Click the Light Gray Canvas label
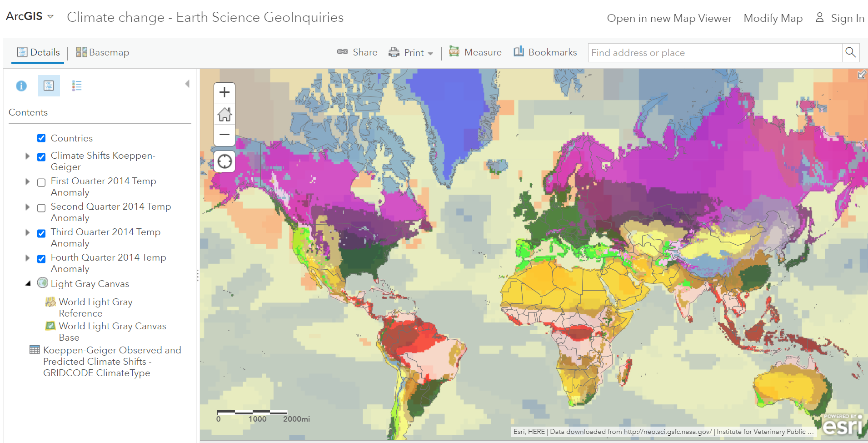This screenshot has width=868, height=443. [x=90, y=284]
